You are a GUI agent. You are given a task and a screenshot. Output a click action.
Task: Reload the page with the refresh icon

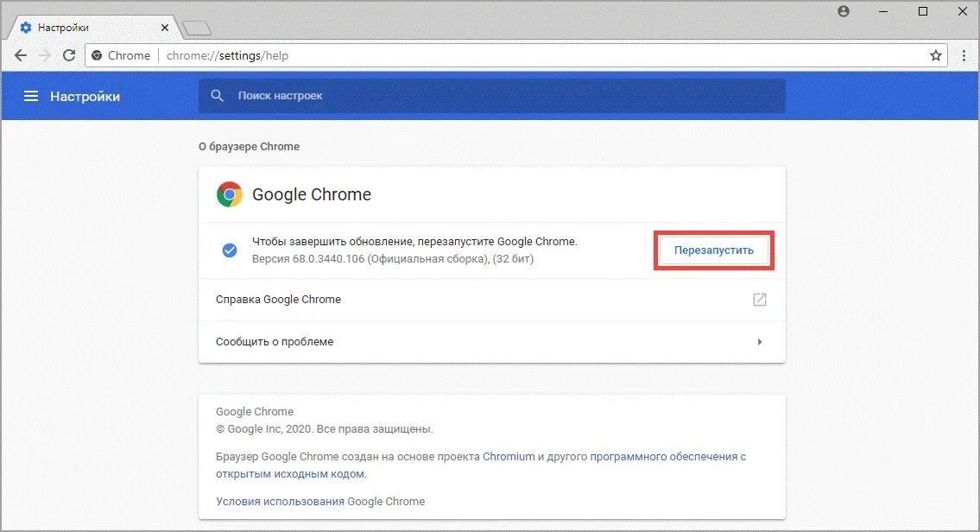[x=69, y=55]
